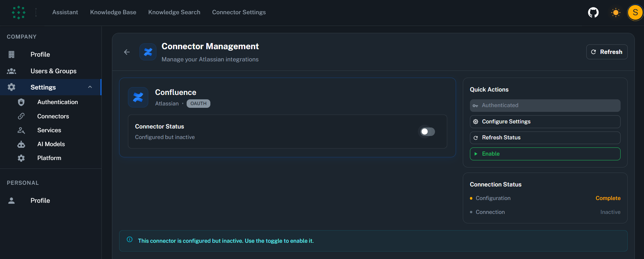The height and width of the screenshot is (259, 644).
Task: Click the configured but inactive notice text
Action: tap(226, 241)
